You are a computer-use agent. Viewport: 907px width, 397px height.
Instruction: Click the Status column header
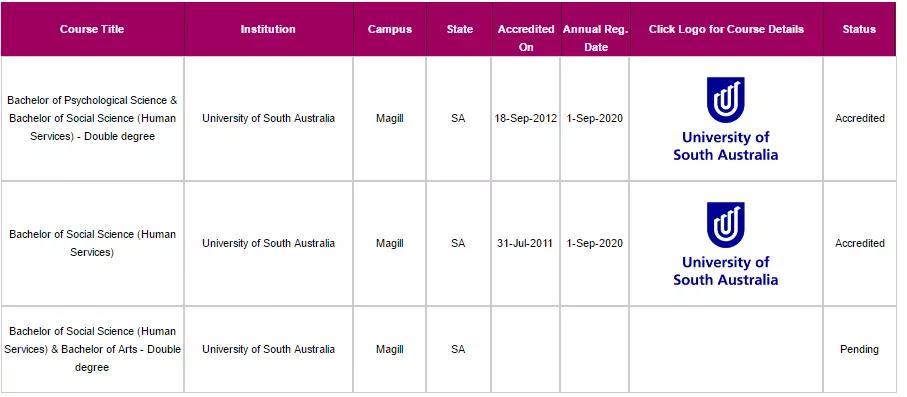click(x=859, y=29)
